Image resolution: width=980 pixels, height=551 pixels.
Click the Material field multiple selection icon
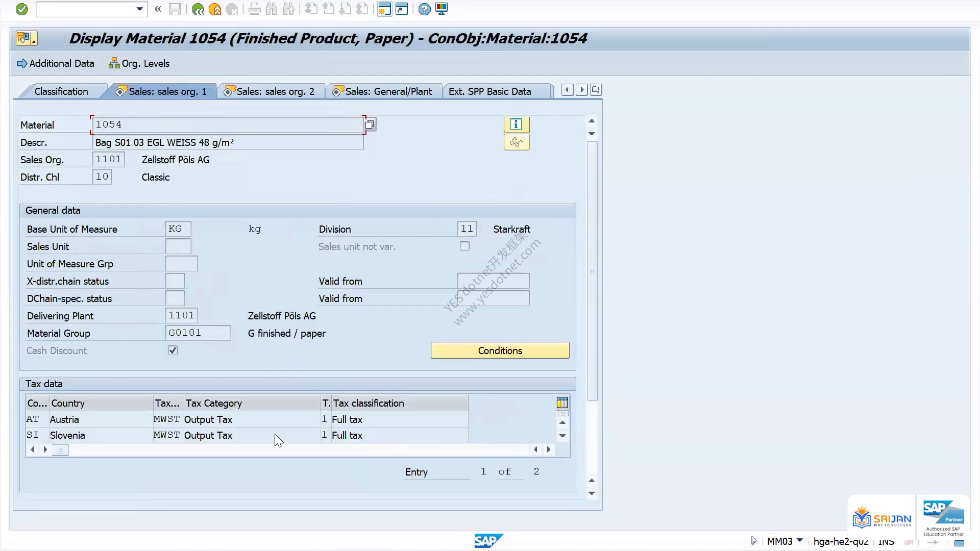pyautogui.click(x=370, y=124)
